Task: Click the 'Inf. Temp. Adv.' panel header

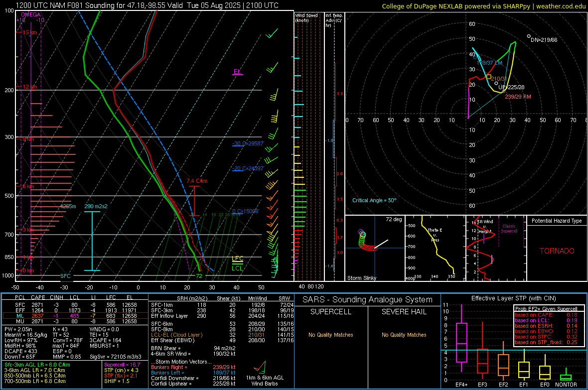Action: pyautogui.click(x=334, y=20)
